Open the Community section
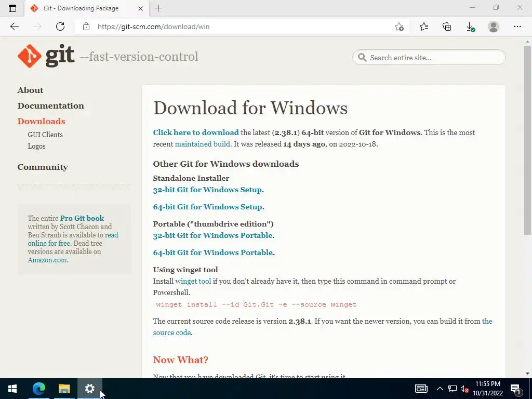532x399 pixels. [x=43, y=167]
